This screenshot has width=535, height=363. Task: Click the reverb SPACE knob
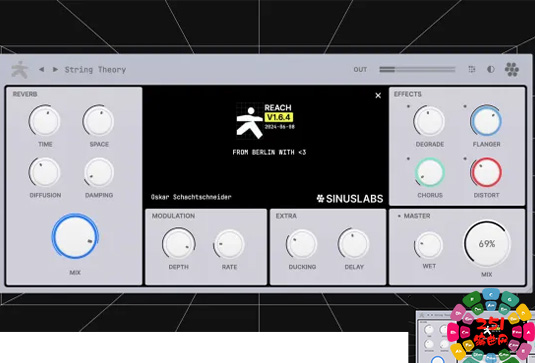tap(99, 121)
